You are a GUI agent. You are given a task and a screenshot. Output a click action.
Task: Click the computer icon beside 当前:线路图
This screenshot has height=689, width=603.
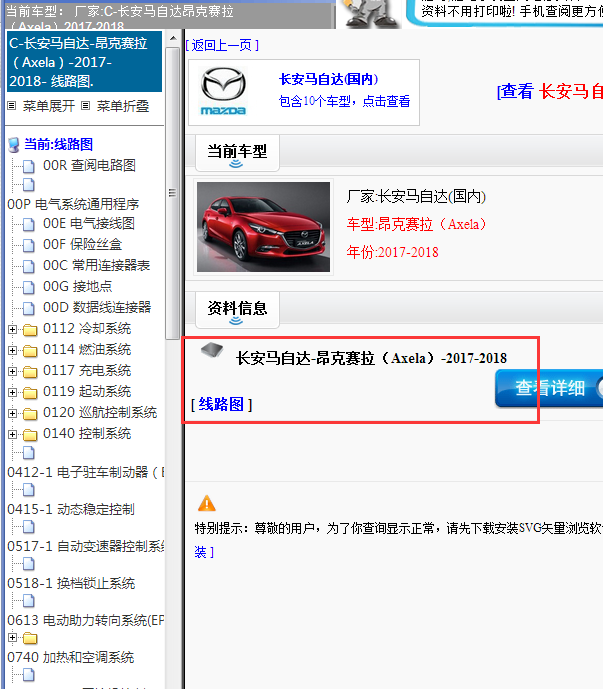(x=14, y=145)
